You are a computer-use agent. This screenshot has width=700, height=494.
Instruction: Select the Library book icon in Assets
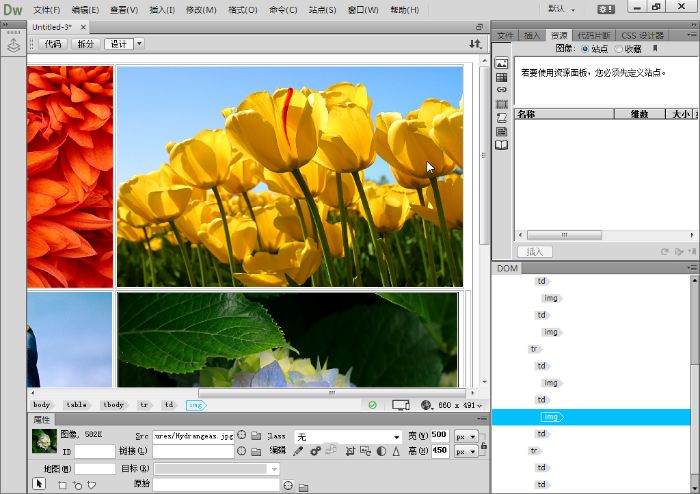[x=502, y=144]
